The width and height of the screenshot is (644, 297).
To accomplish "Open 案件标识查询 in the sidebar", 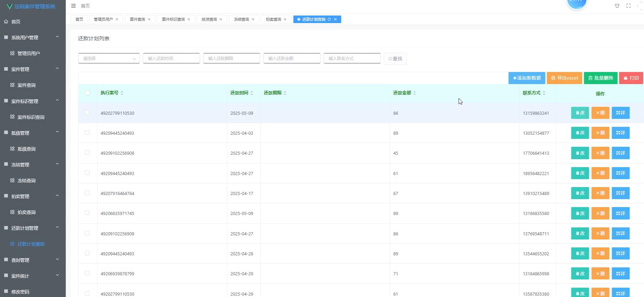I will coord(33,117).
